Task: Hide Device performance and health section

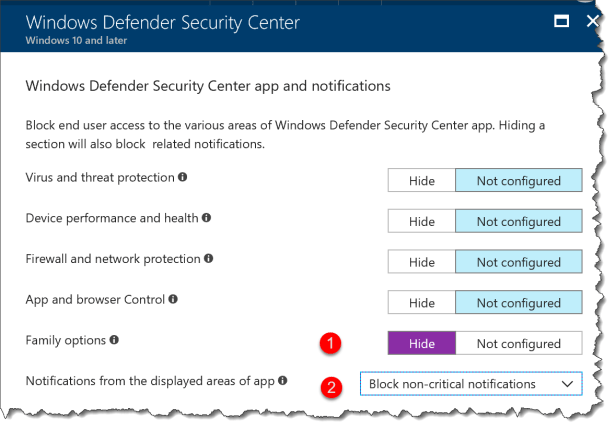Action: [422, 221]
